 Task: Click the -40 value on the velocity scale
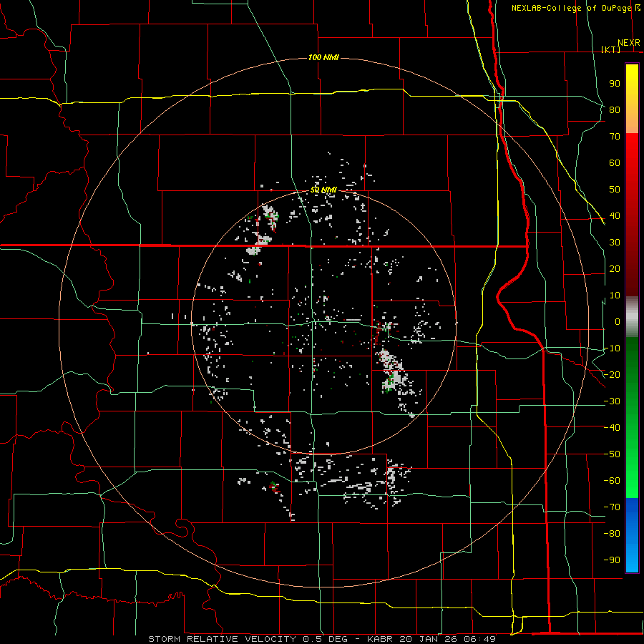point(612,428)
